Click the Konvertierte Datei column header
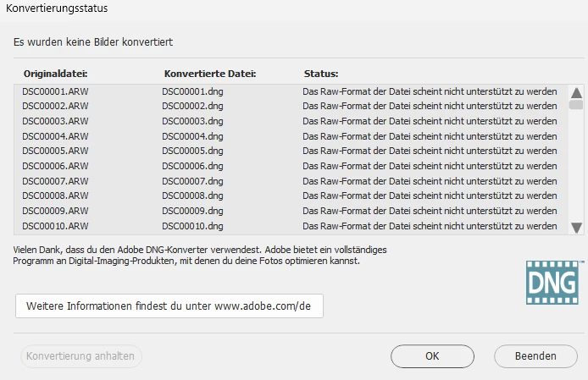Screen dimensions: 588x380 click(210, 74)
